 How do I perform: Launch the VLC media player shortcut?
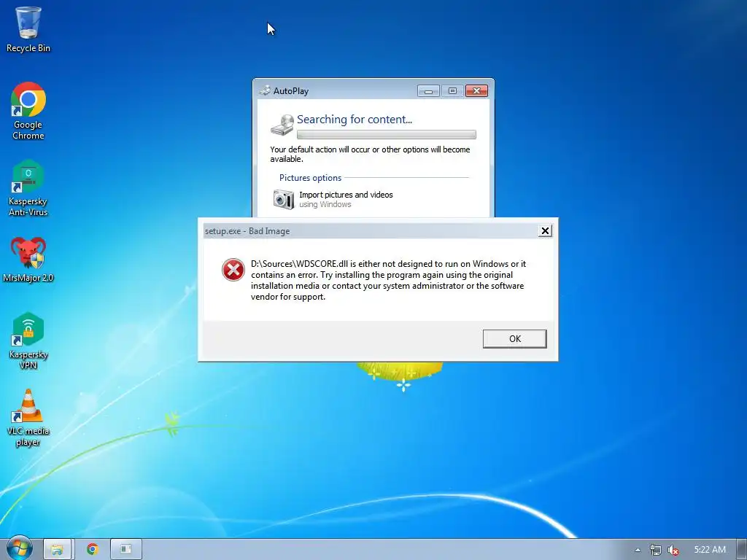(x=28, y=418)
